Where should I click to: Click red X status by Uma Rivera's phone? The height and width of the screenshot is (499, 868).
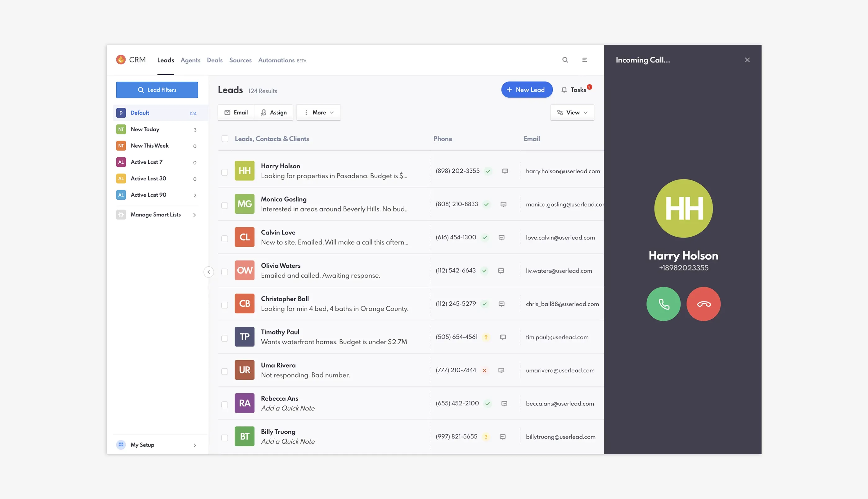point(484,370)
